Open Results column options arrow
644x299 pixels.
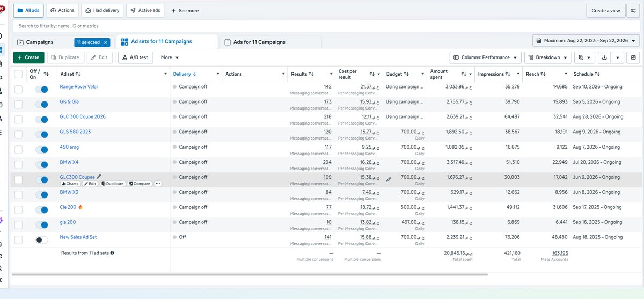tap(331, 74)
